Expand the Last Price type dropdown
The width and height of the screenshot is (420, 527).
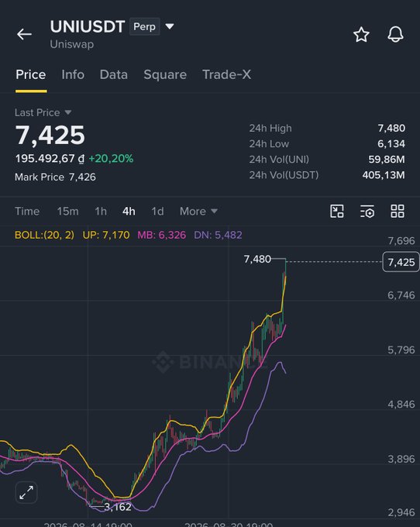[68, 112]
